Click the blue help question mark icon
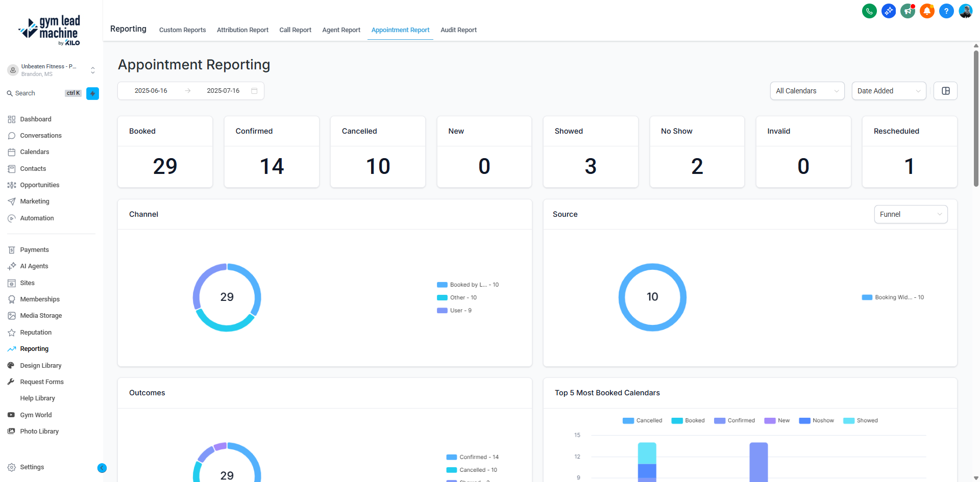The height and width of the screenshot is (482, 980). pos(946,11)
